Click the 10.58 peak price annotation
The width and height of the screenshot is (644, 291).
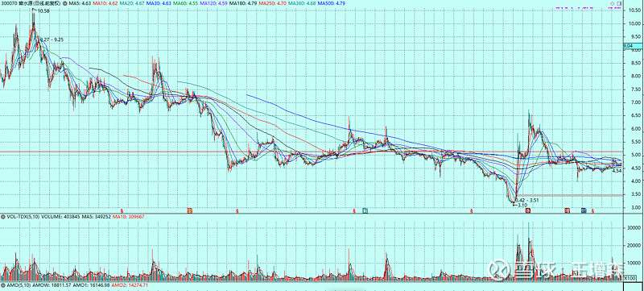pos(43,10)
